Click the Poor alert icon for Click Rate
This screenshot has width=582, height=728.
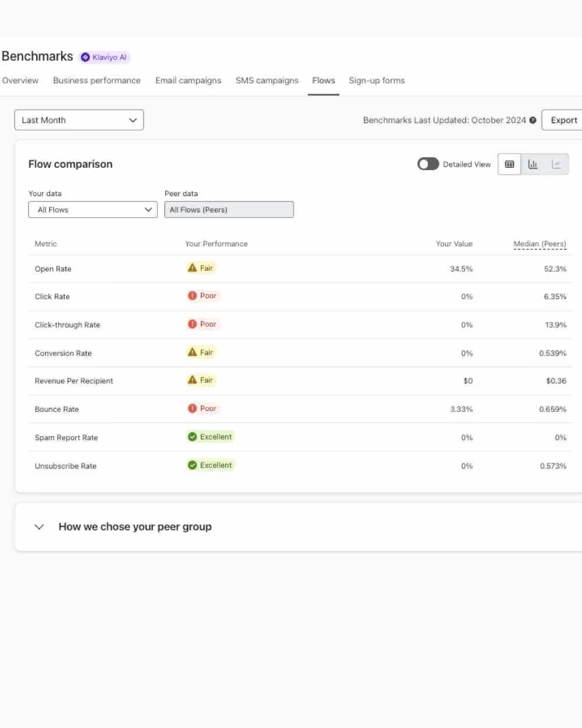192,296
